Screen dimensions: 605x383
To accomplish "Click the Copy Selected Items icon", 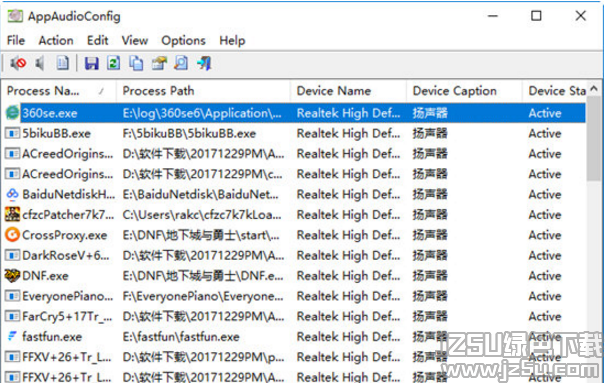I will 136,63.
